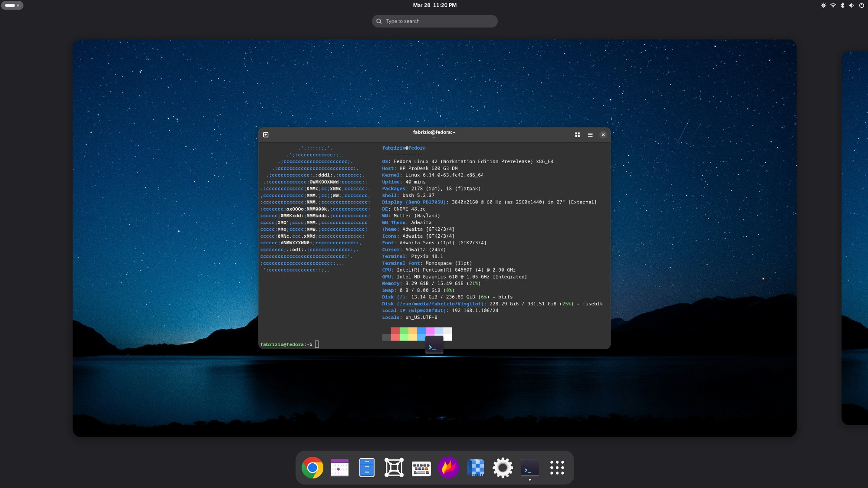Click the 'Packages: 2178 (rpm)' line
This screenshot has height=488, width=868.
pyautogui.click(x=431, y=189)
